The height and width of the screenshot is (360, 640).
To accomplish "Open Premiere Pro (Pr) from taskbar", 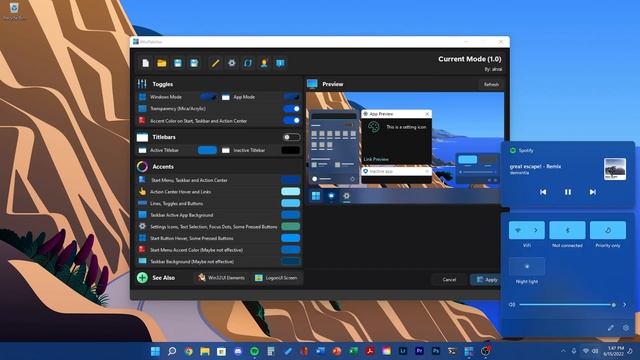I will pos(419,351).
